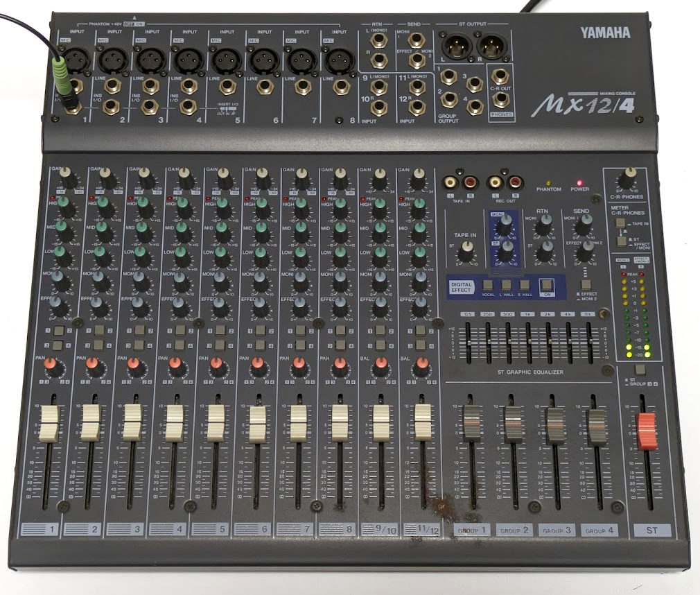This screenshot has height=595, width=700.
Task: Click the channel 6 LINE input jack
Action: pos(265,86)
